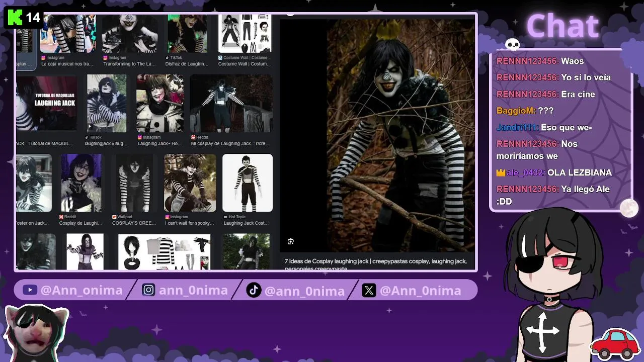Image resolution: width=644 pixels, height=362 pixels.
Task: Click the YouTube icon beside @Ann_onima
Action: pos(30,290)
